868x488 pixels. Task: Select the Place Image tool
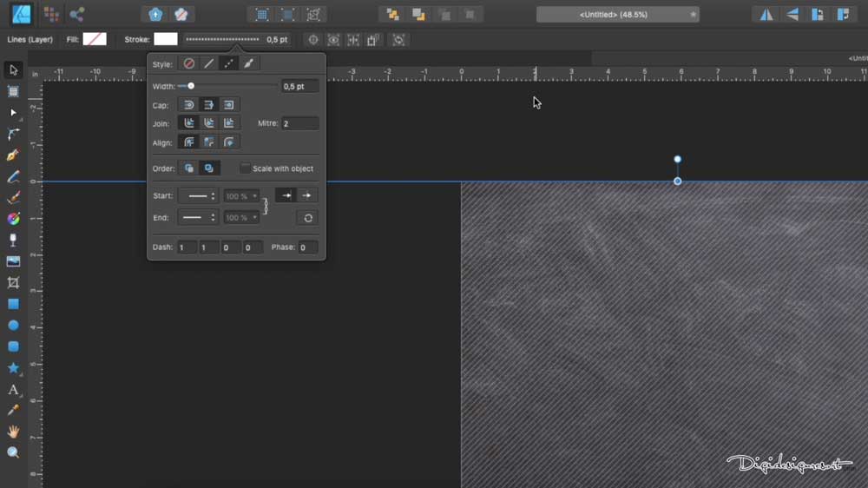click(13, 261)
